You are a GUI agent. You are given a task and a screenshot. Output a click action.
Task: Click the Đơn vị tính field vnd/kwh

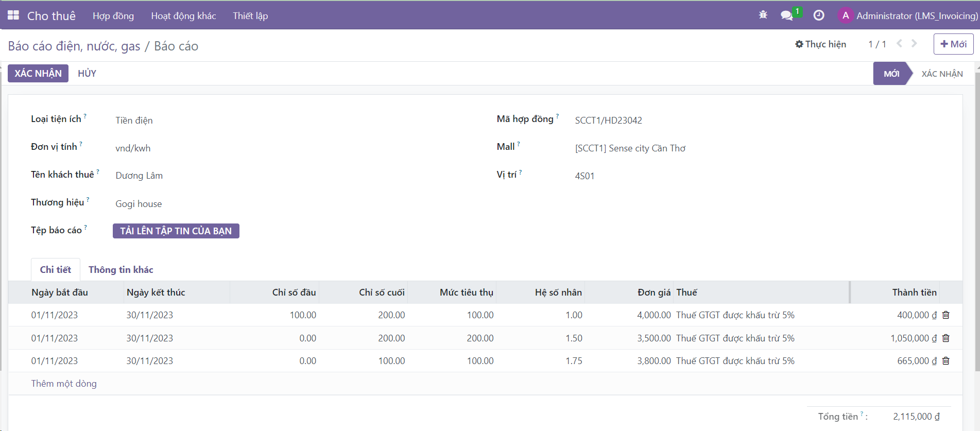[x=133, y=148]
